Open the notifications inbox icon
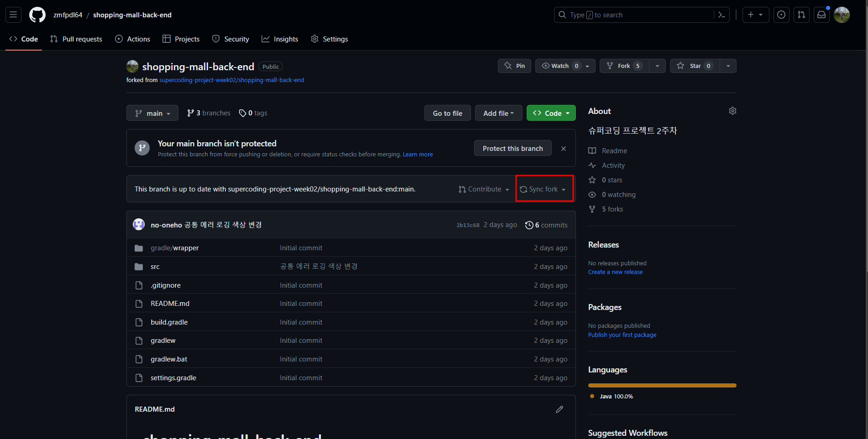Image resolution: width=868 pixels, height=439 pixels. [x=821, y=15]
